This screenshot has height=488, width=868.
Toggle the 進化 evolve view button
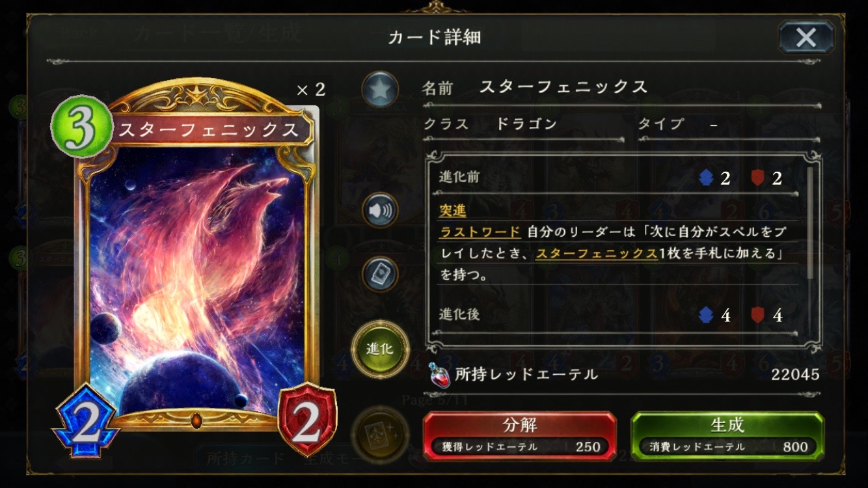(380, 348)
